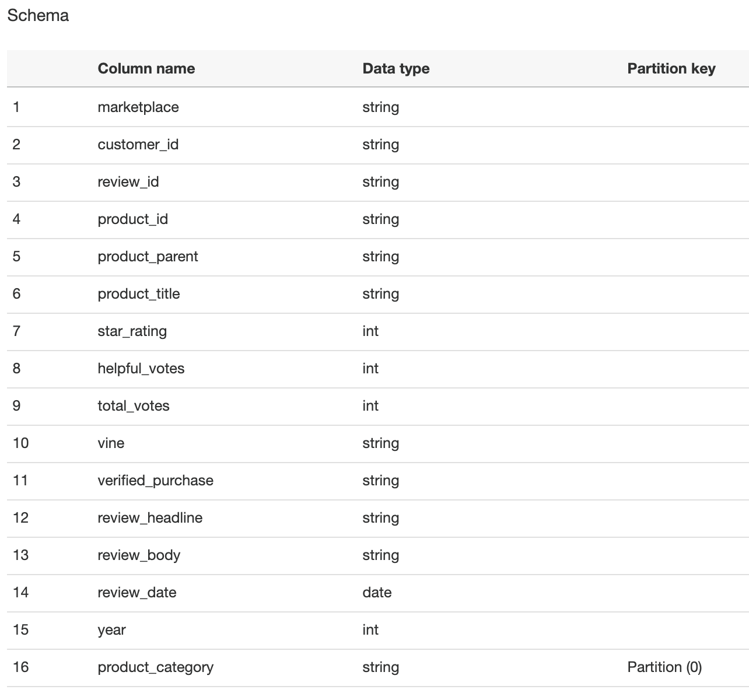
Task: Click the verified_purchase column name
Action: pos(156,481)
